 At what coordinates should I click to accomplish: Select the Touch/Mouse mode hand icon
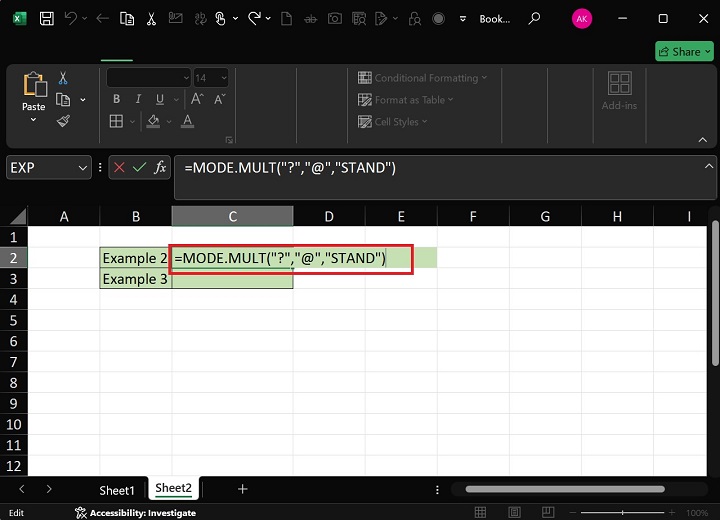point(220,19)
